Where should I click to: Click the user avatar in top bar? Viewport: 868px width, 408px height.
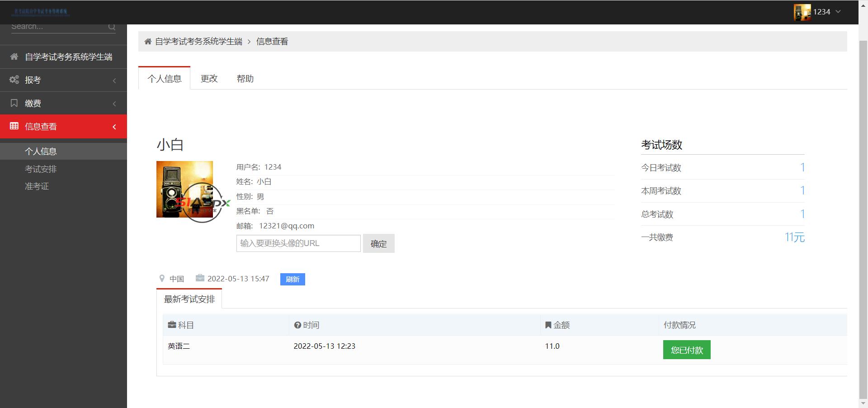point(802,12)
